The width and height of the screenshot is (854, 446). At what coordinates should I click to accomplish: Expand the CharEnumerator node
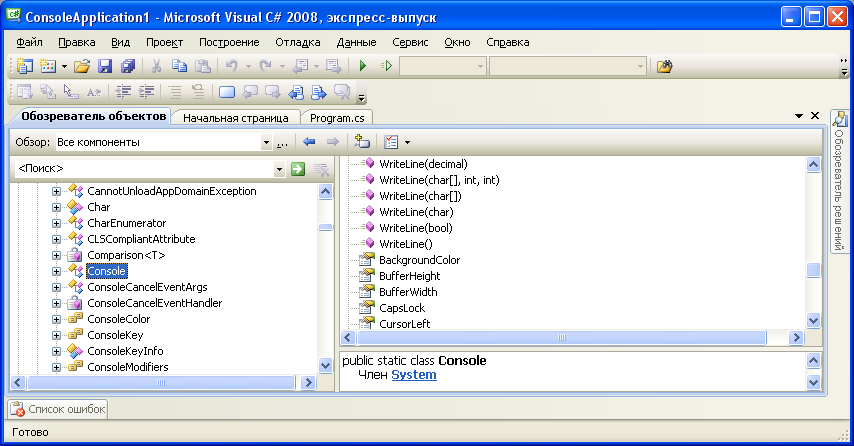56,223
